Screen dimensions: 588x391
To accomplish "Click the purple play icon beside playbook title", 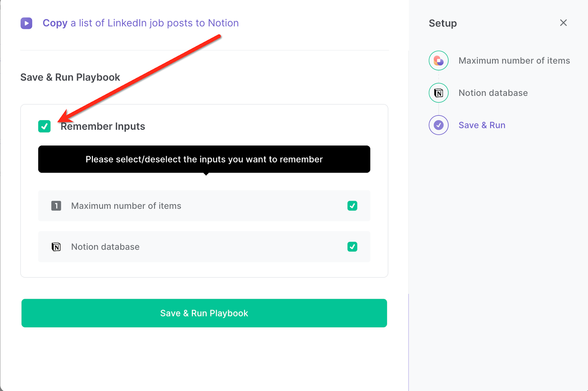I will (x=26, y=23).
